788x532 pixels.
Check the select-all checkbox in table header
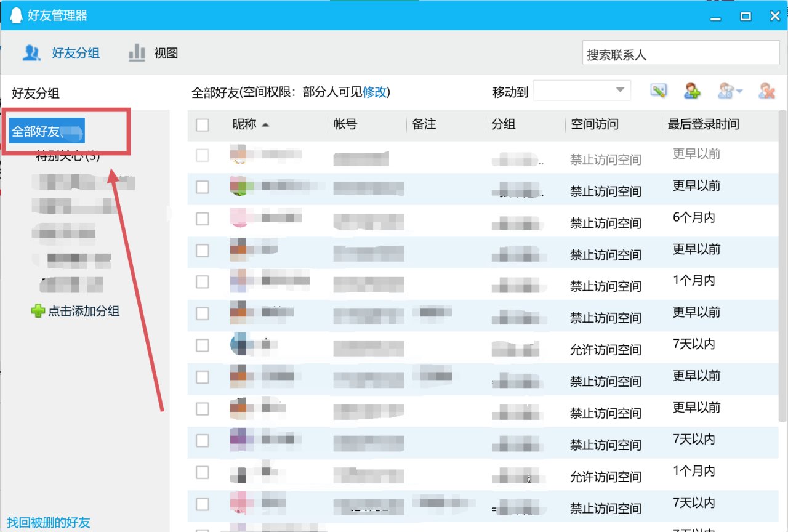click(x=203, y=124)
